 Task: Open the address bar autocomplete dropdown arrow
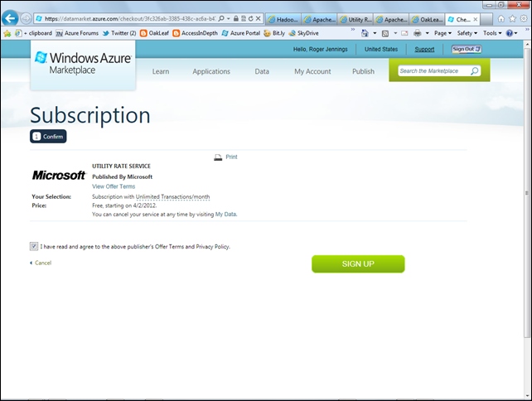[x=229, y=19]
